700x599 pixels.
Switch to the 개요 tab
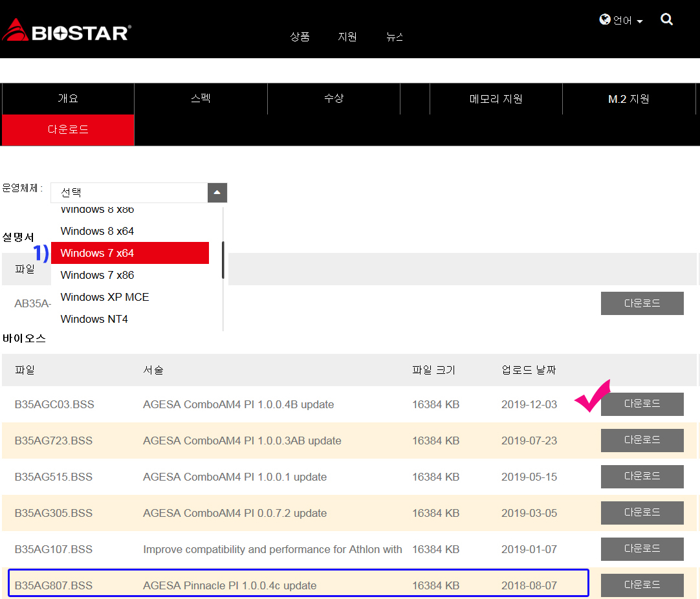tap(69, 98)
